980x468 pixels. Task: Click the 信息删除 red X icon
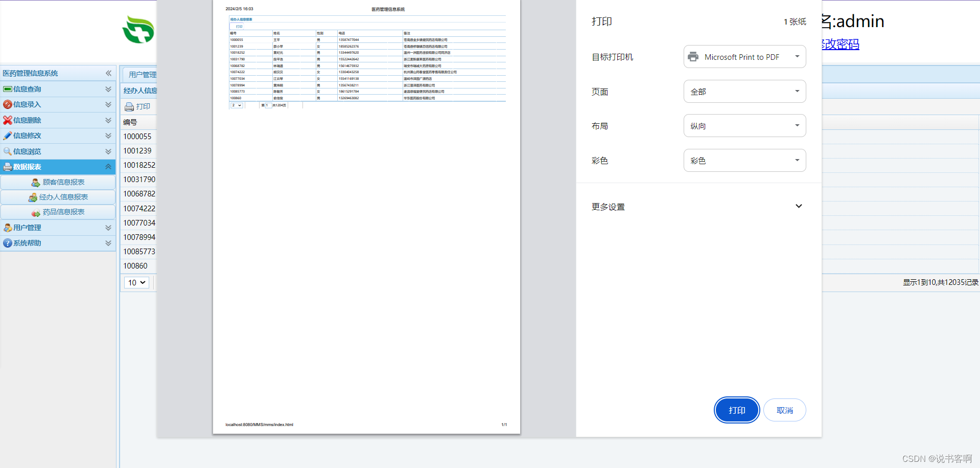(8, 120)
